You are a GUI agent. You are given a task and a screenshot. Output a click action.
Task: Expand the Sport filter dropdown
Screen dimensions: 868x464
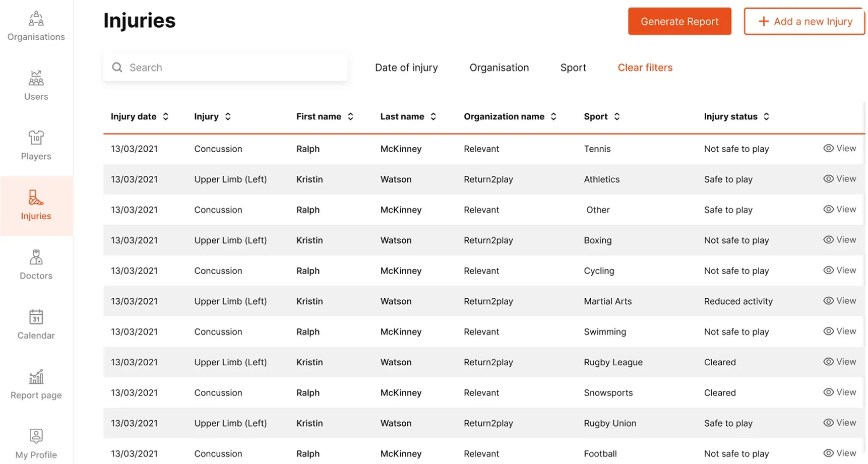click(x=573, y=68)
